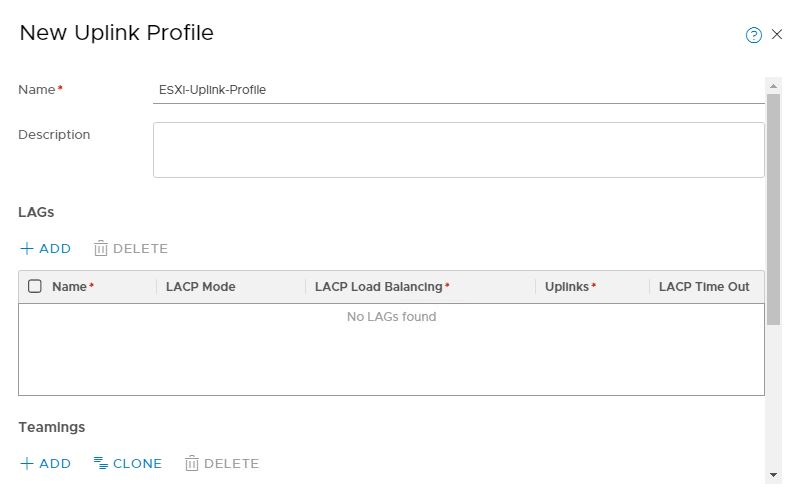Close the New Uplink Profile dialog

[x=777, y=35]
